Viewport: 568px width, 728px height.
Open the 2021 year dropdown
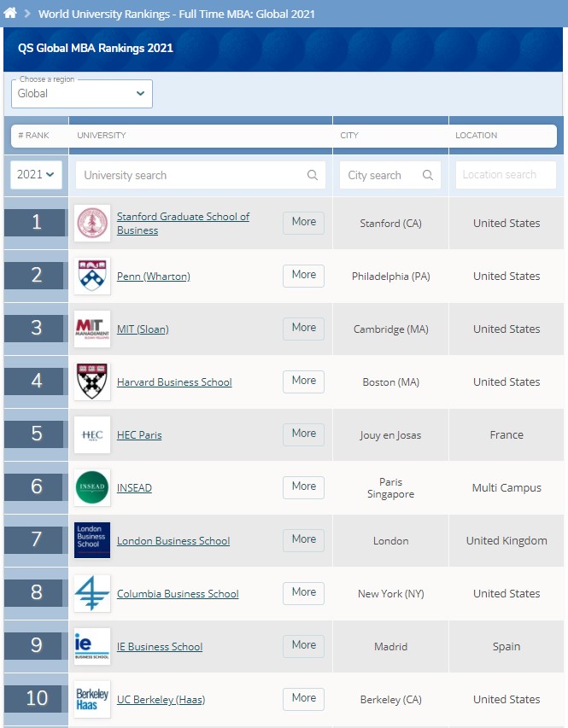[36, 175]
